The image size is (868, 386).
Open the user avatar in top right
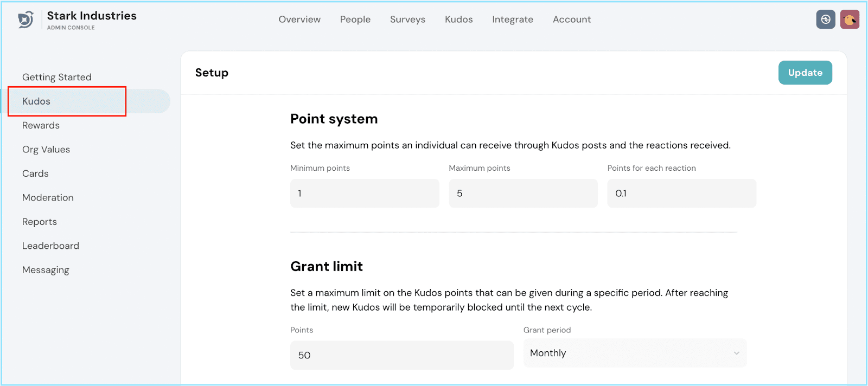click(x=850, y=20)
